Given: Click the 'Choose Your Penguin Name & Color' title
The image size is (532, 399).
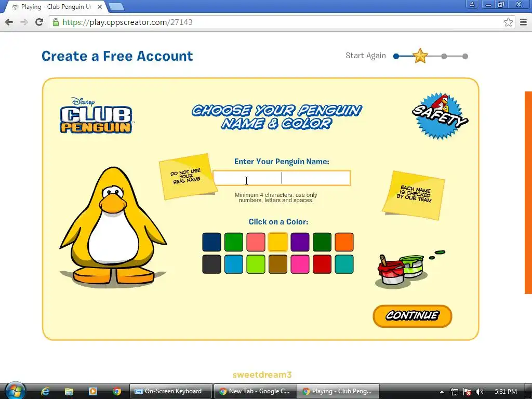Looking at the screenshot, I should 276,117.
